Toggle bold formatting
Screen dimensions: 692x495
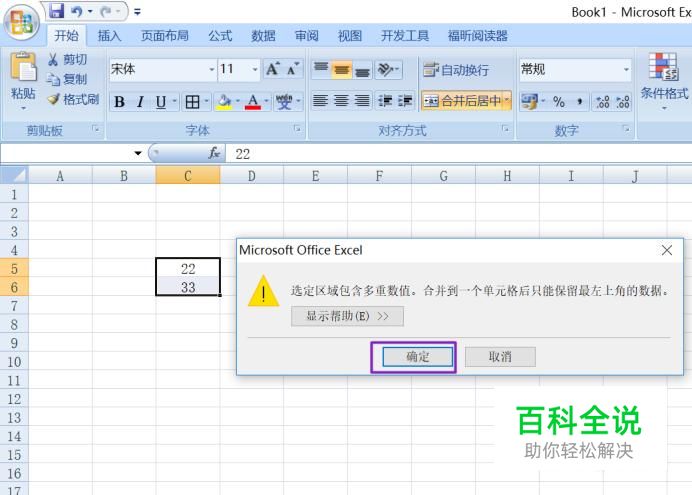119,102
